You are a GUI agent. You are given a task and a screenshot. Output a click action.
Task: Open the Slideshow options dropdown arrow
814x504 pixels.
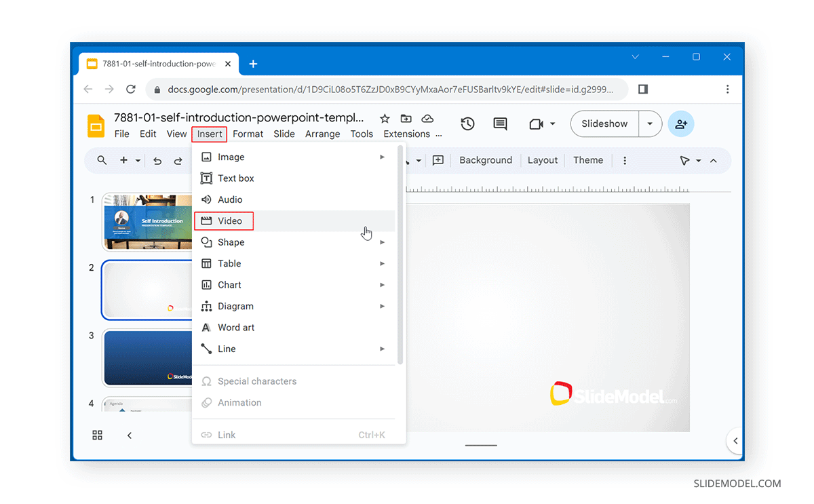(x=649, y=123)
